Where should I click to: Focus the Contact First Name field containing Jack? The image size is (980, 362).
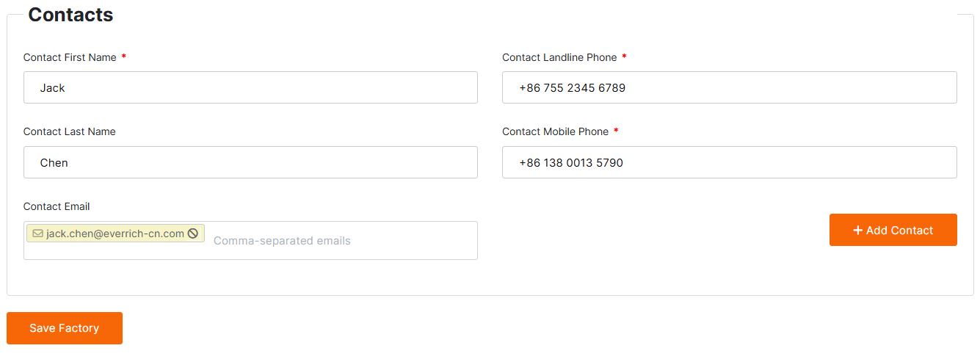click(250, 87)
